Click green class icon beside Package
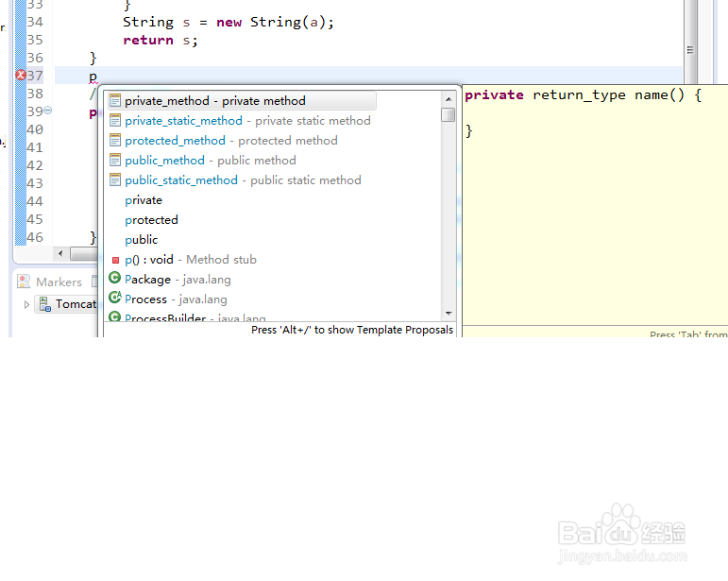Viewport: 728px width, 581px height. pos(114,278)
